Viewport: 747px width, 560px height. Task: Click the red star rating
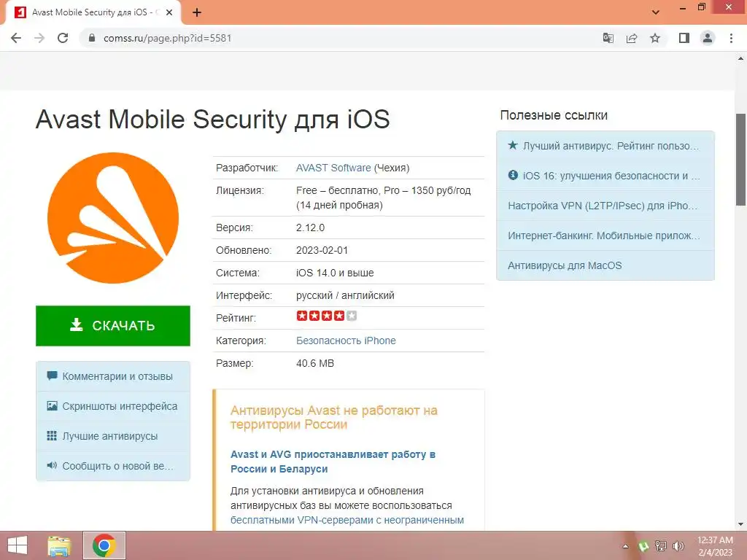tap(326, 316)
